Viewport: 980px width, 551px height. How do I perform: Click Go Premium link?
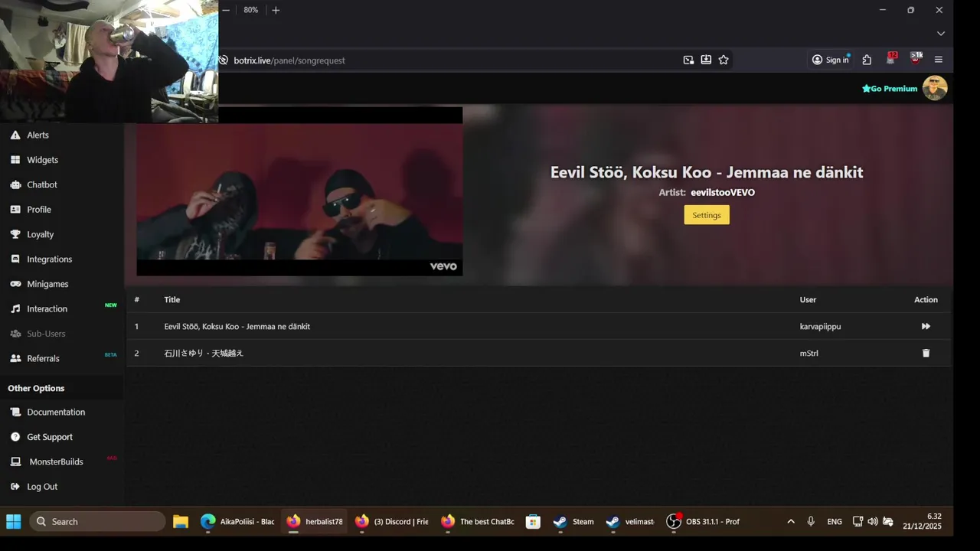click(x=890, y=89)
